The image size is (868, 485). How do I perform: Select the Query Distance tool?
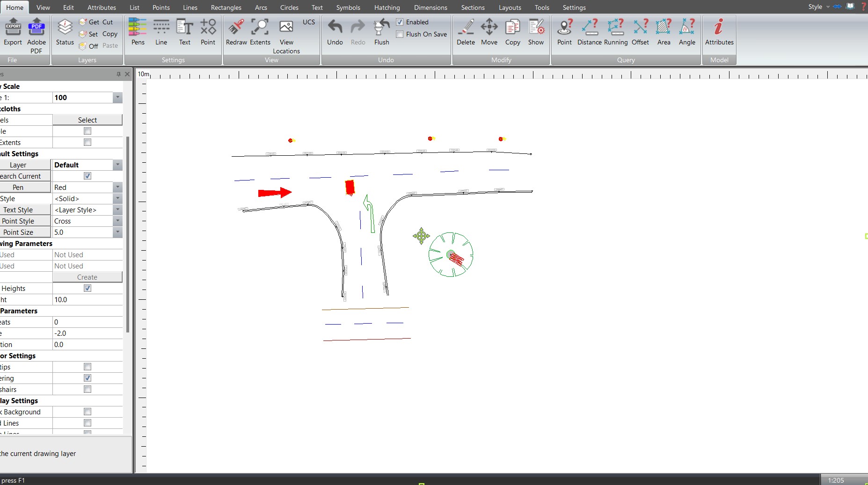point(590,27)
